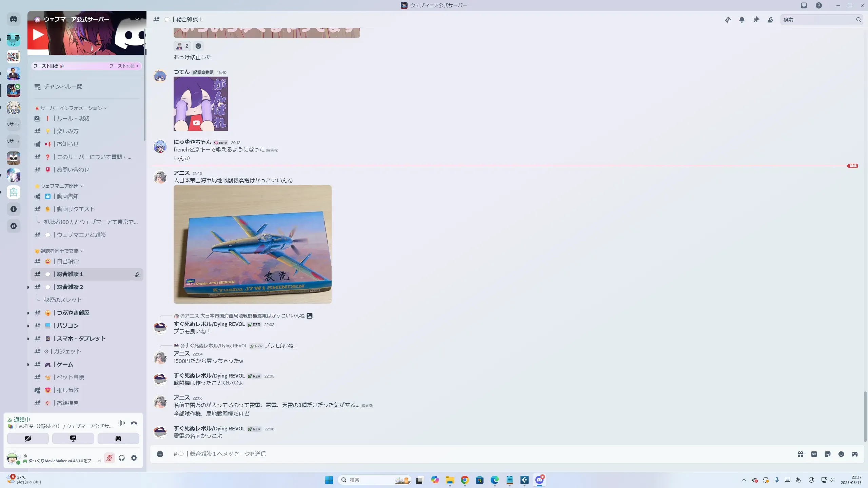Open the Threads icon in channel header
Viewport: 868px width, 488px height.
[727, 20]
